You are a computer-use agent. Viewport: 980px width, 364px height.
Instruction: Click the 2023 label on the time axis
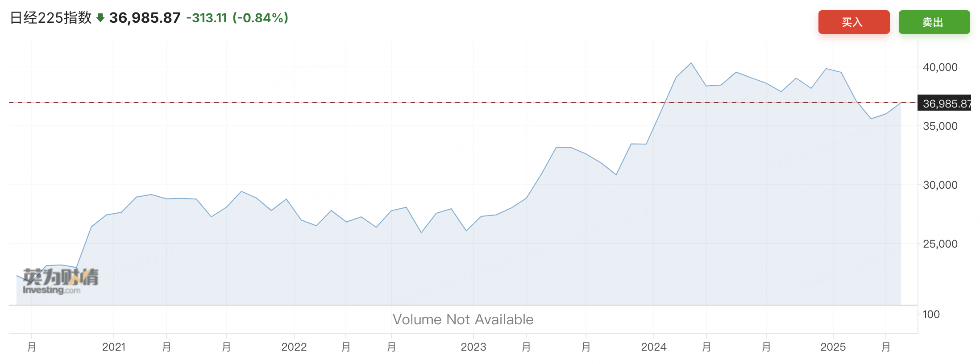coord(473,347)
